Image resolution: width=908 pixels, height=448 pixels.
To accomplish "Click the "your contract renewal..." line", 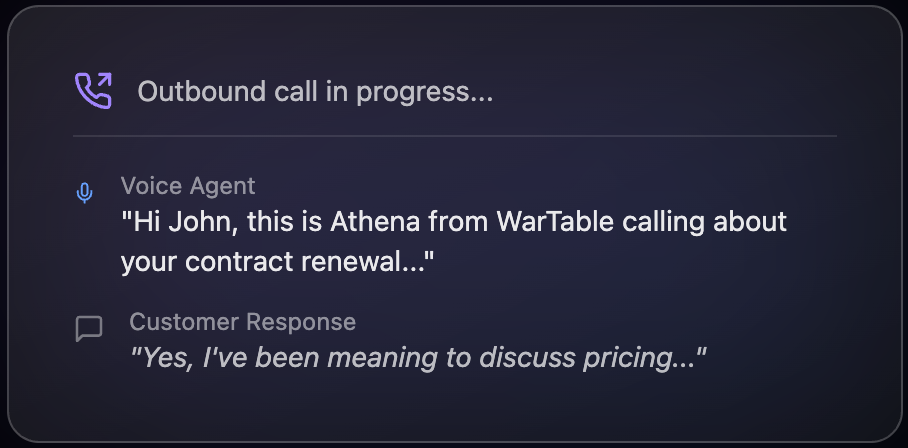I will [279, 262].
